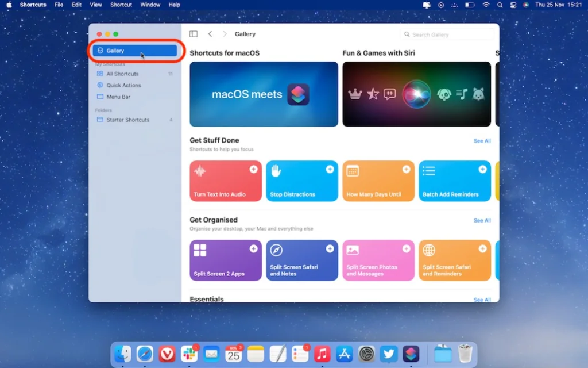Open App Store from the dock
Screen dimensions: 588x368
tap(345, 354)
